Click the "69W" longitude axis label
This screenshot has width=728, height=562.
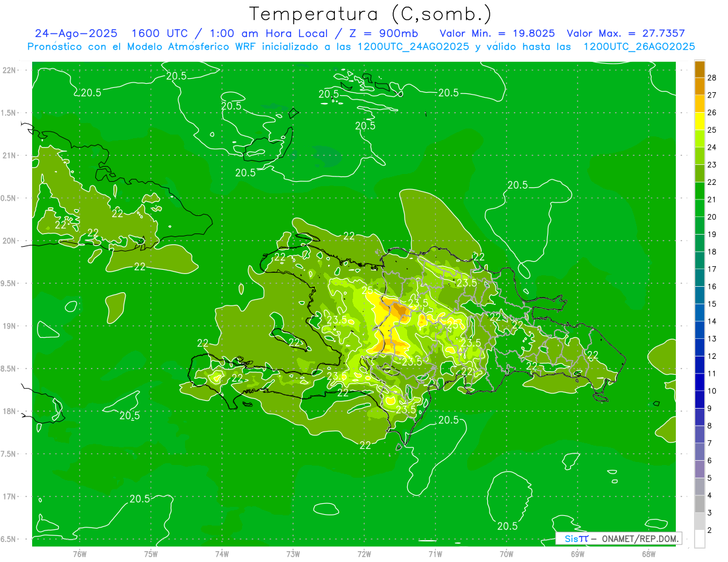[x=577, y=554]
